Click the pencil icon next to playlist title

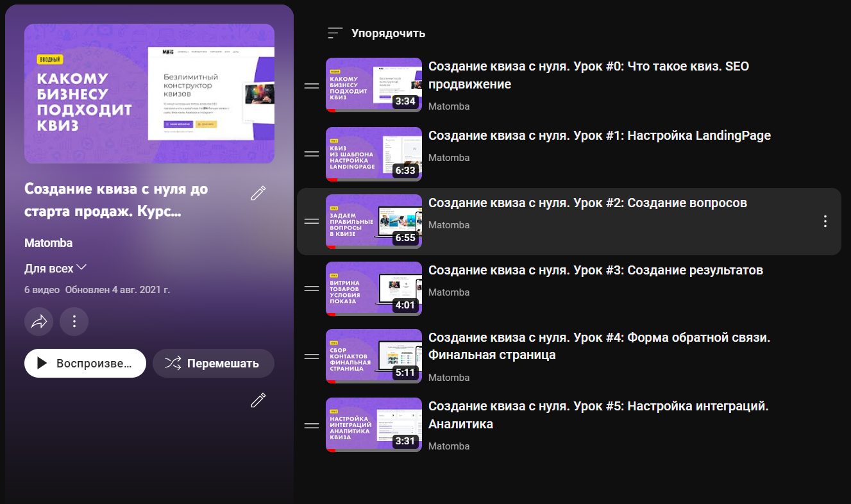[x=258, y=193]
